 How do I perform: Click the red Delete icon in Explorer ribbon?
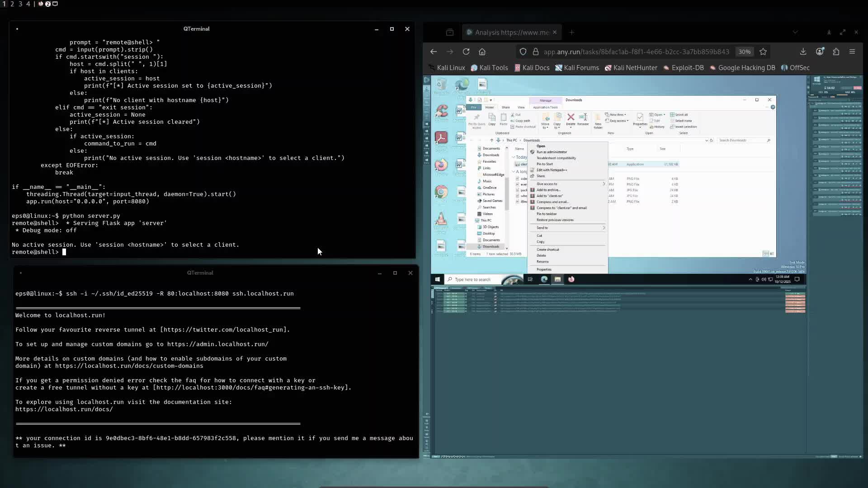571,119
